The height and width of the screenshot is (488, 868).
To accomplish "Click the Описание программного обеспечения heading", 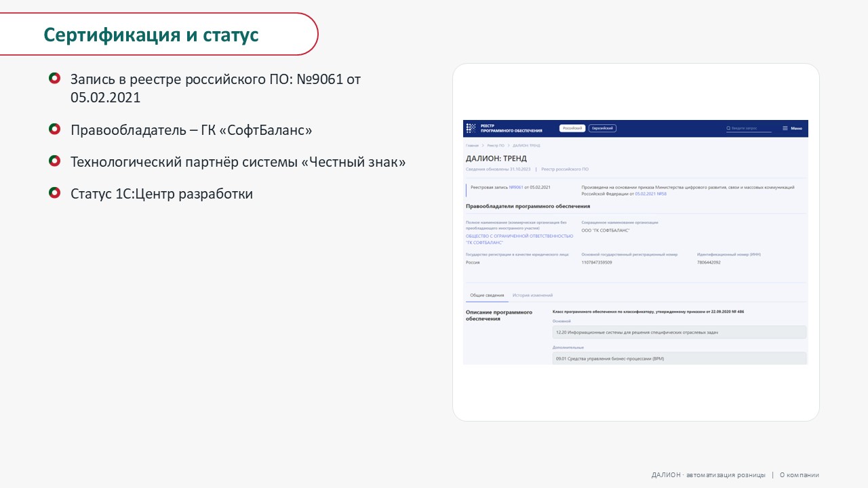I will coord(499,315).
